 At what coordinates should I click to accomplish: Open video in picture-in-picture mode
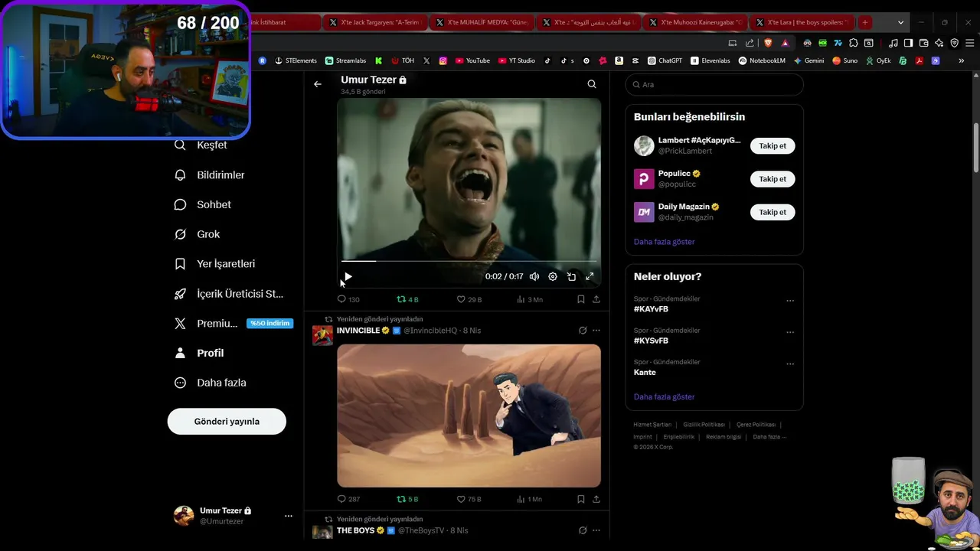(571, 277)
